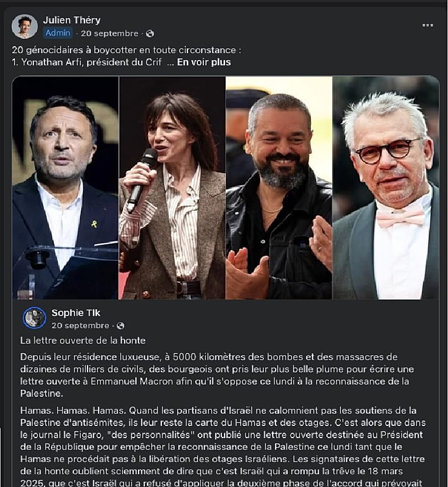The width and height of the screenshot is (448, 487).
Task: Open Julien Théry's profile from his name
Action: pyautogui.click(x=72, y=19)
